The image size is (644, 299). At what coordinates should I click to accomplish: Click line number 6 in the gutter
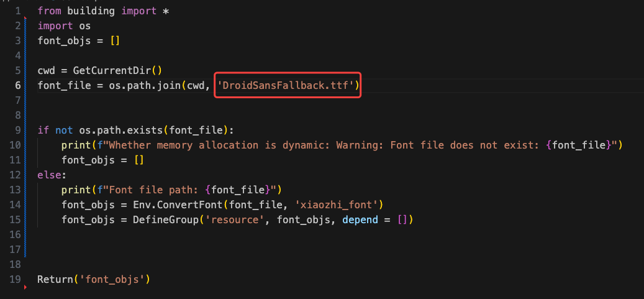coord(17,85)
